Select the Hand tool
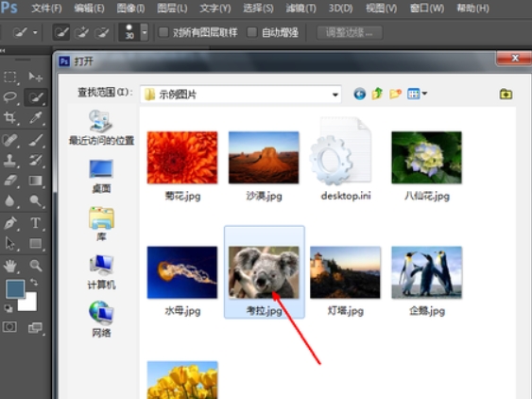 [9, 266]
